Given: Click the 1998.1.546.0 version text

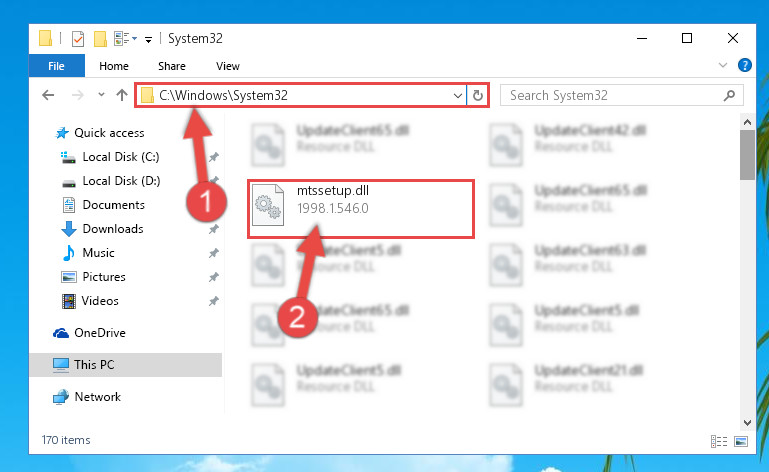Looking at the screenshot, I should pos(333,209).
